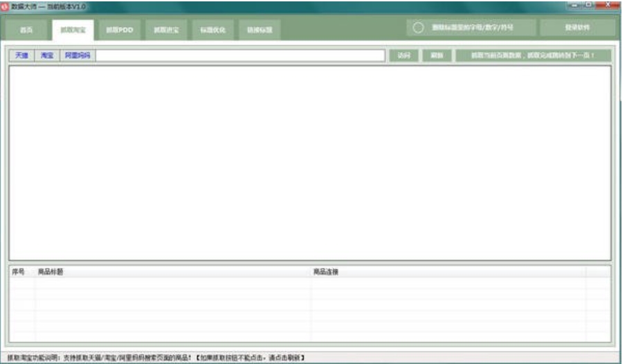Switch to the 抓取PDD tab
627x364 pixels.
coord(119,30)
